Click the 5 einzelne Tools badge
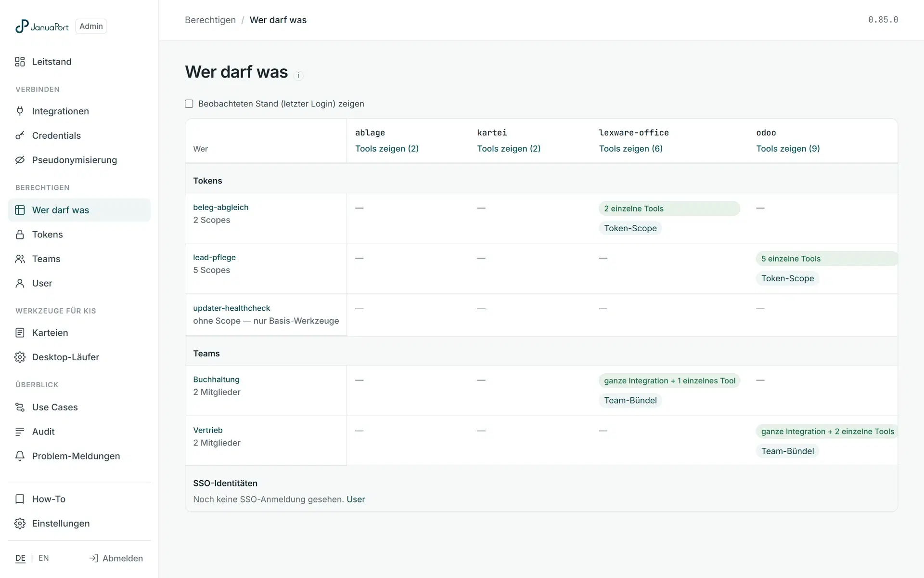The image size is (924, 578). pyautogui.click(x=826, y=259)
